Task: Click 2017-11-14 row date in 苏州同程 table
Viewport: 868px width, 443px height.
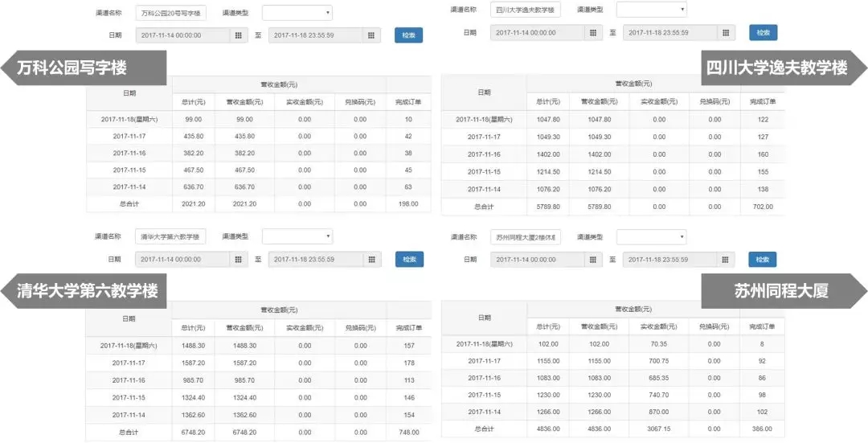Action: tap(485, 412)
